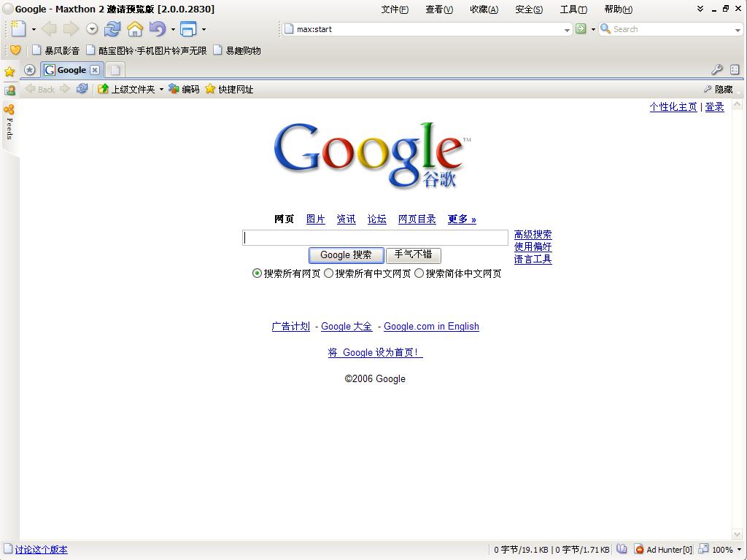Click the 编码 encoding button
The height and width of the screenshot is (560, 747).
point(184,89)
